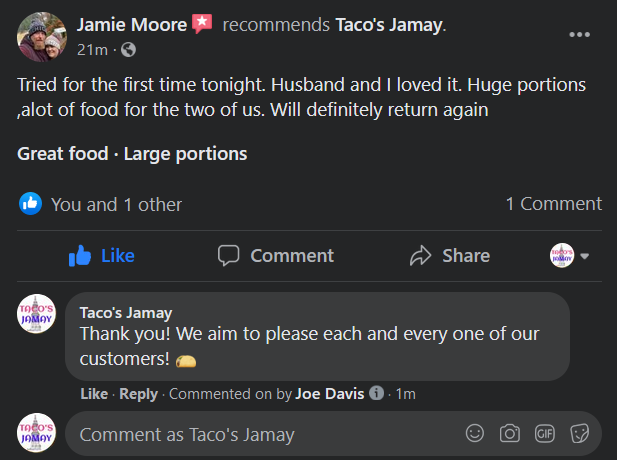The height and width of the screenshot is (460, 617).
Task: Type in the "Comment as Taco's Jamay" field
Action: pyautogui.click(x=260, y=434)
